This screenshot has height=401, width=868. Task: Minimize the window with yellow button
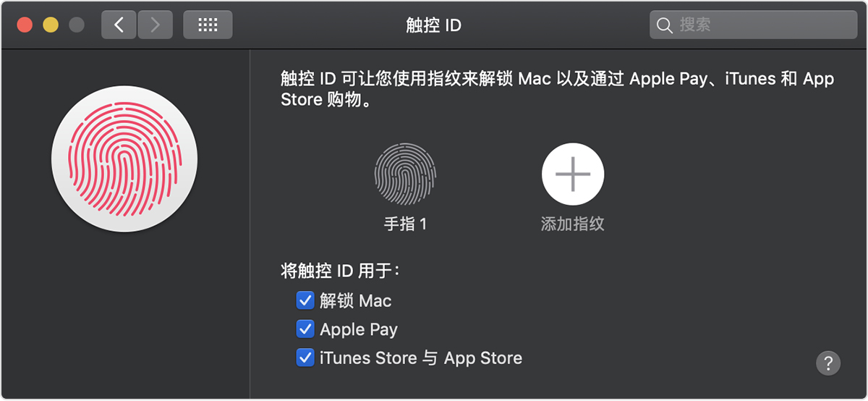51,25
